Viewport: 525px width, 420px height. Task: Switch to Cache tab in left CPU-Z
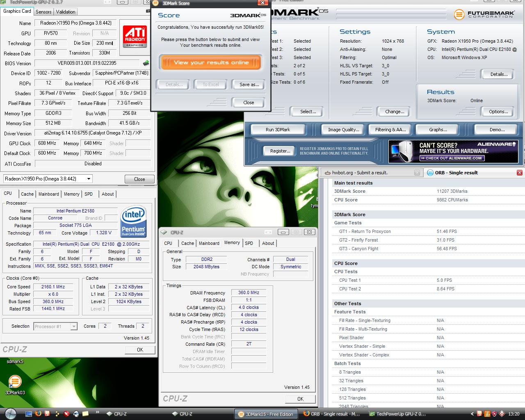27,194
